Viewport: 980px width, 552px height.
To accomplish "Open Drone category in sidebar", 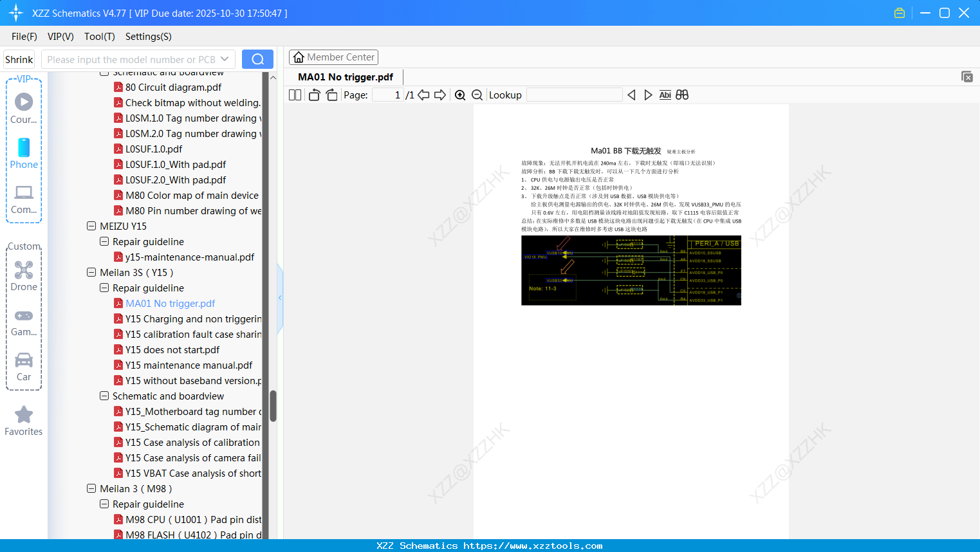I will tap(24, 276).
